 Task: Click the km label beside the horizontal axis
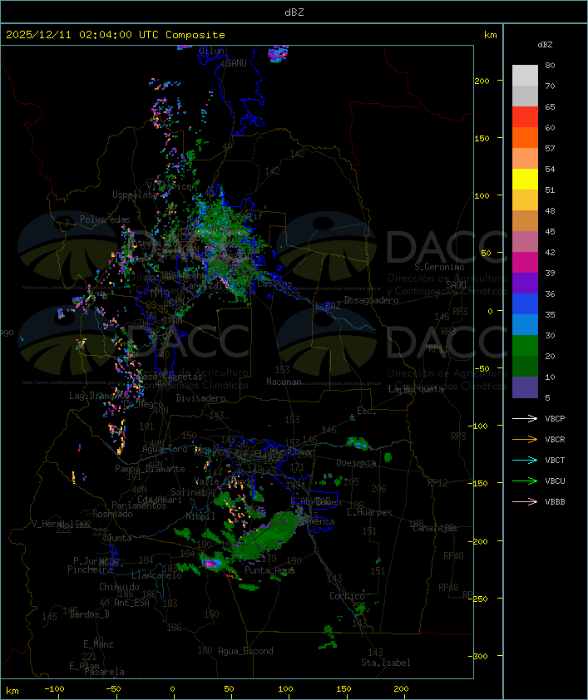[12, 691]
